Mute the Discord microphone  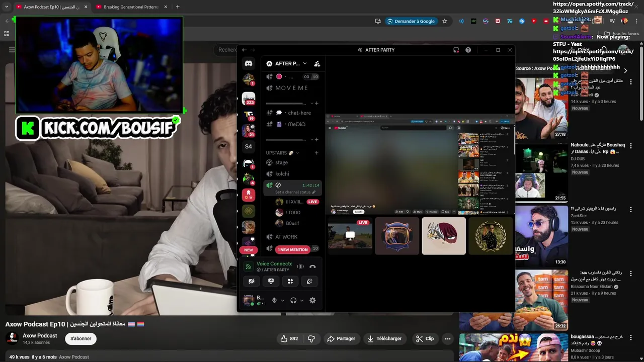click(x=274, y=300)
